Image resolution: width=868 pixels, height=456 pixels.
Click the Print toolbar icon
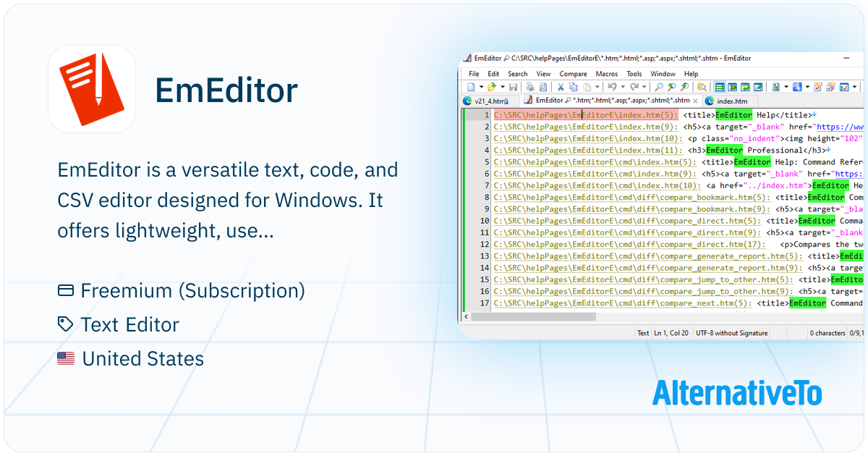click(530, 87)
